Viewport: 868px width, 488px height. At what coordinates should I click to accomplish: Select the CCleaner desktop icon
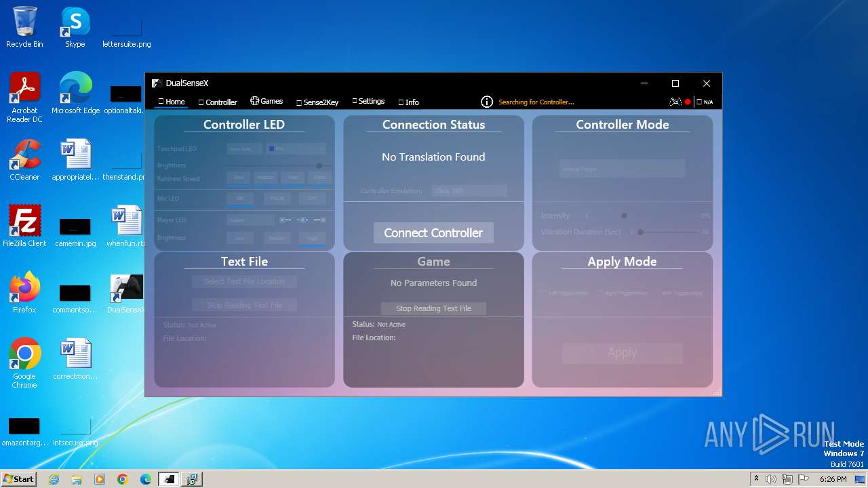click(24, 160)
